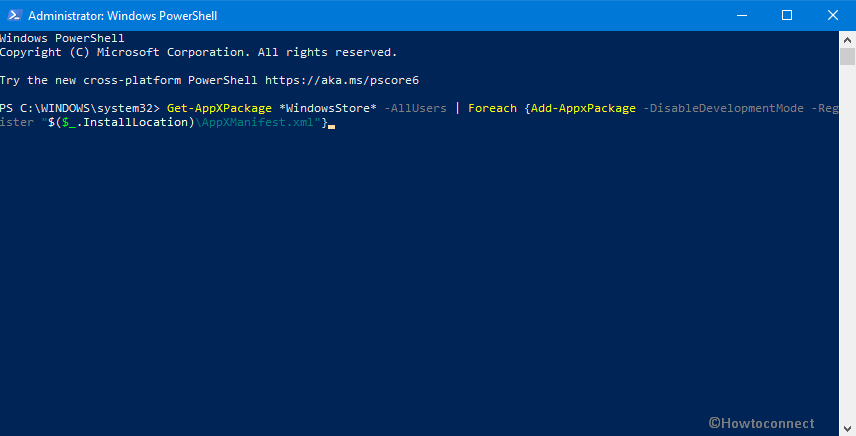856x436 pixels.
Task: Close the Administrator PowerShell window
Action: click(833, 15)
